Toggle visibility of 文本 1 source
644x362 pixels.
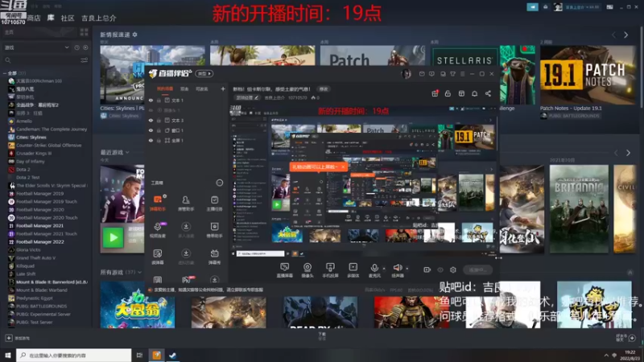coord(151,100)
